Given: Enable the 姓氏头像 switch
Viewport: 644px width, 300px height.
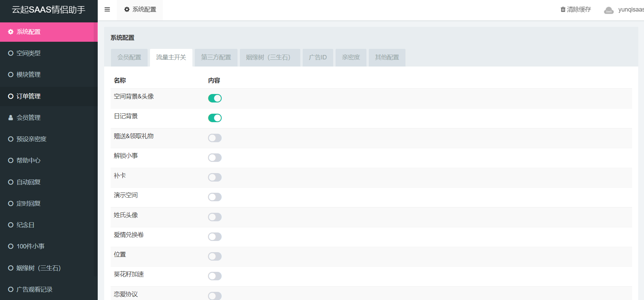Looking at the screenshot, I should (x=215, y=217).
